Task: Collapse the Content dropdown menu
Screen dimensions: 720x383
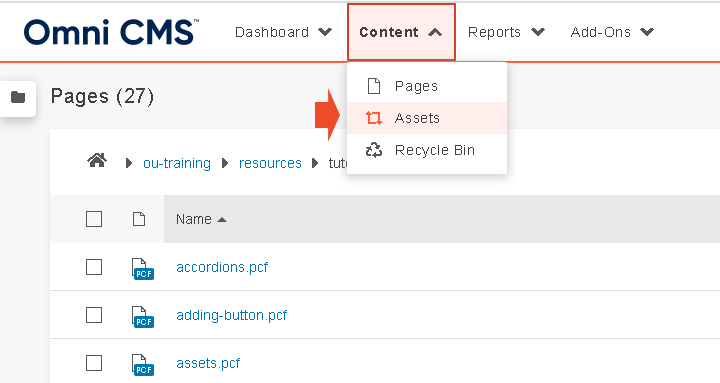Action: pyautogui.click(x=401, y=32)
